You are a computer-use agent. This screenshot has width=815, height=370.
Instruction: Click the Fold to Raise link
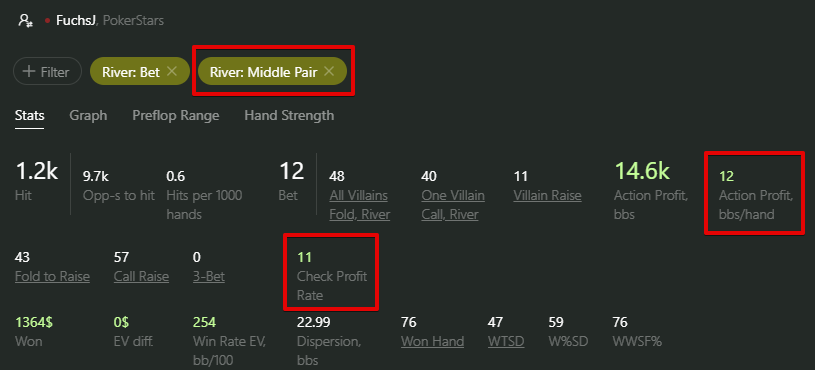click(52, 276)
